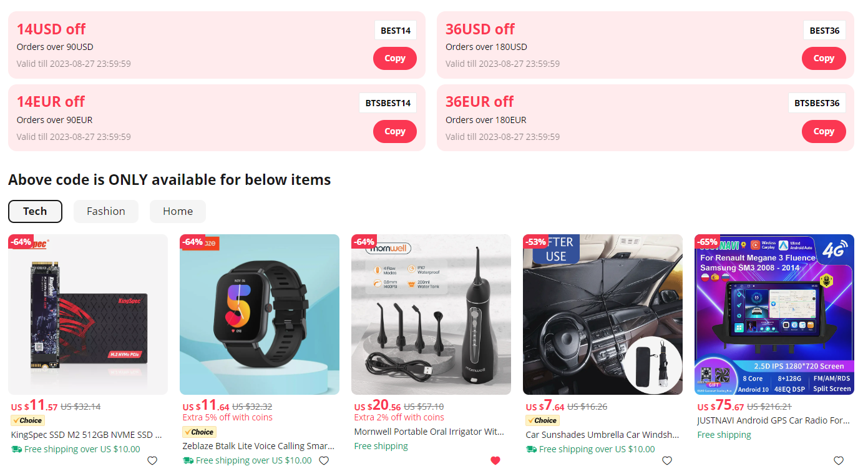This screenshot has width=868, height=471.
Task: Click heart icon under Zeblaze smartwatch
Action: tap(324, 461)
